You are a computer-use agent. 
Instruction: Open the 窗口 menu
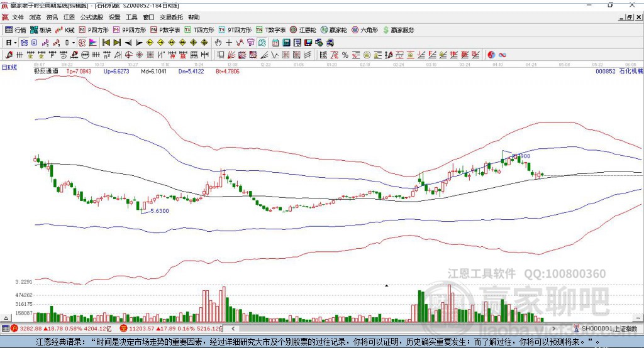(148, 17)
